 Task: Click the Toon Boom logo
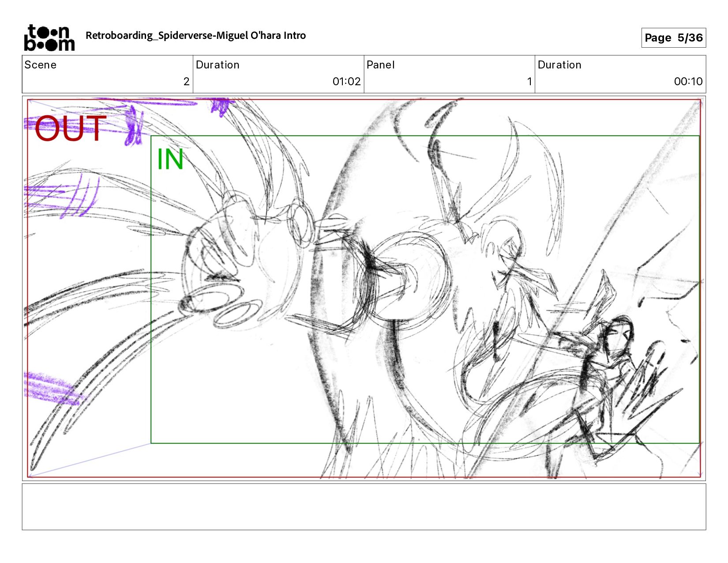coord(49,38)
